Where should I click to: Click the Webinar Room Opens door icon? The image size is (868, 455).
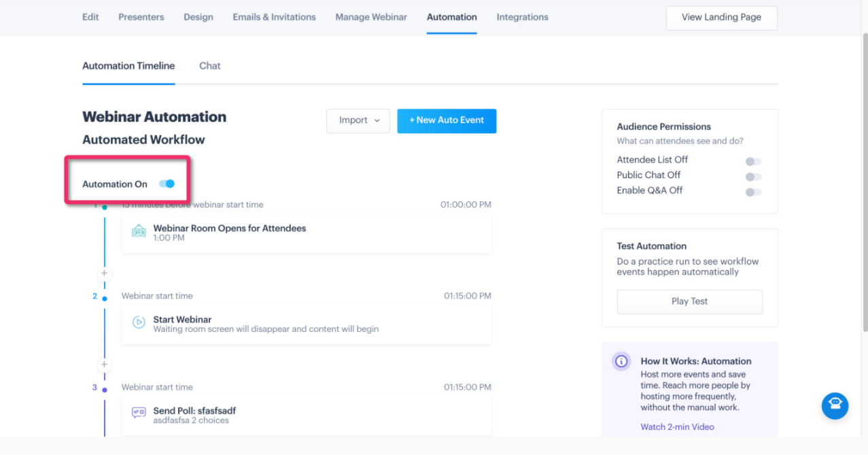click(139, 231)
